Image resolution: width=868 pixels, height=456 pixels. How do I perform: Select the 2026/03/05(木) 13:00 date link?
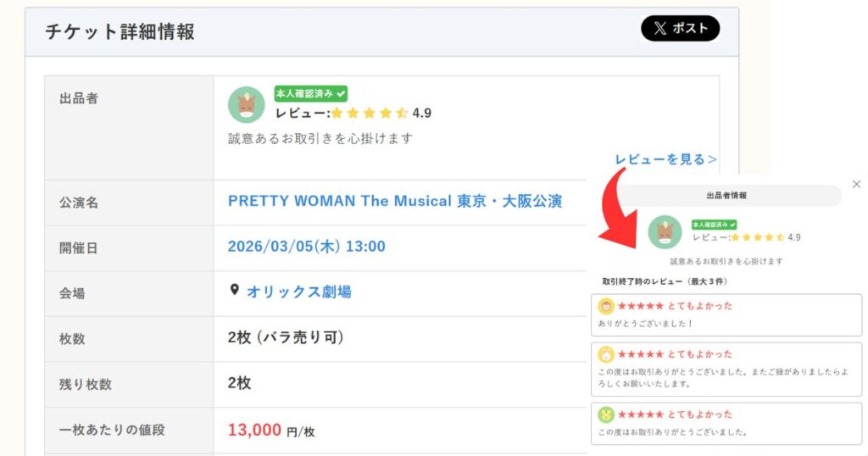[306, 247]
